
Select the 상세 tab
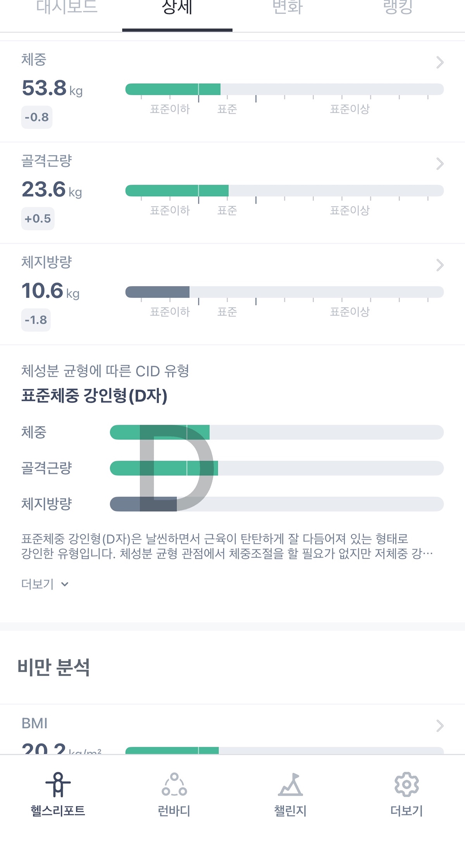click(x=177, y=8)
